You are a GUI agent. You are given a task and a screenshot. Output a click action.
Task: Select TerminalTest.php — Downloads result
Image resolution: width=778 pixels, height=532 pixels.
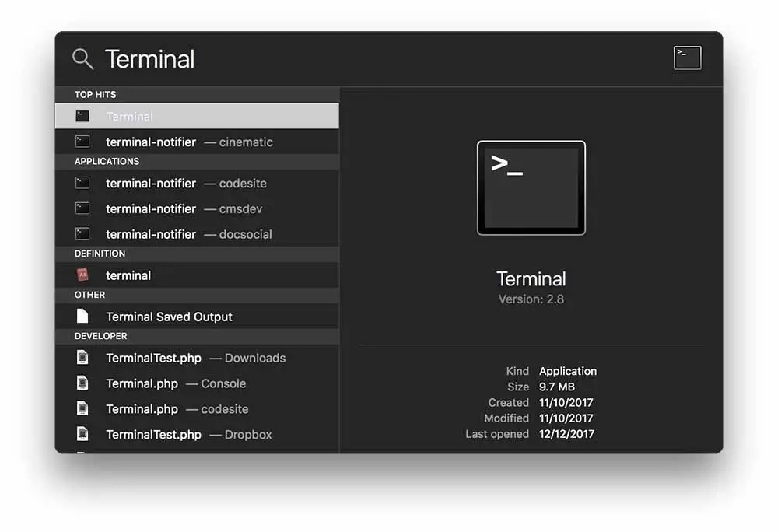pos(197,358)
